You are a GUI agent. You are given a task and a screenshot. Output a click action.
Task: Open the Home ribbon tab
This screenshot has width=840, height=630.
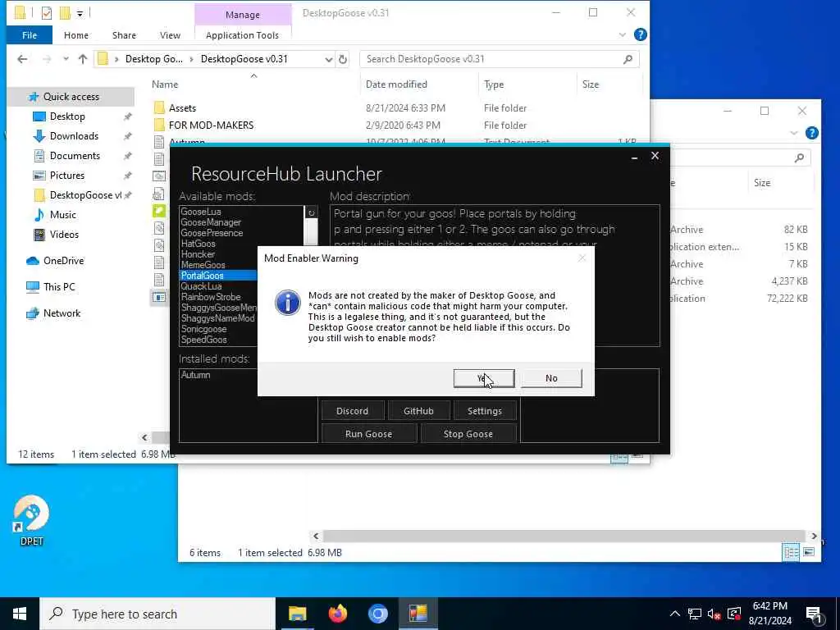[x=76, y=35]
